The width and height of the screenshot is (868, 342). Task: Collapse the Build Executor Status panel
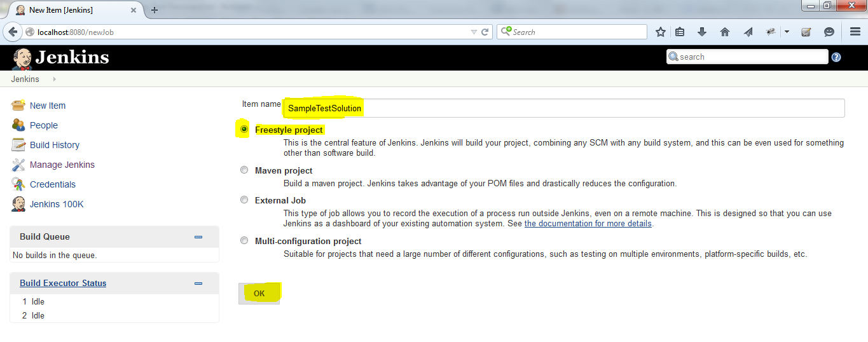pos(198,284)
